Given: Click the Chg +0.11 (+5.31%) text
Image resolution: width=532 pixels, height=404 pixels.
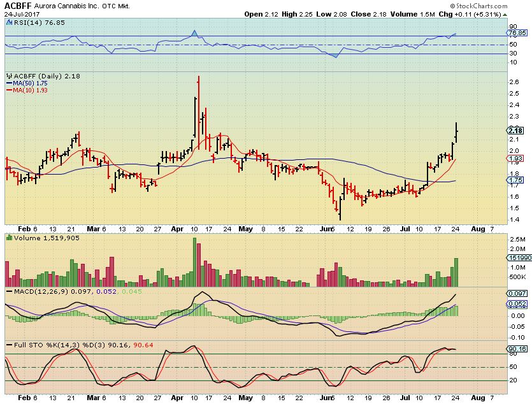Looking at the screenshot, I should click(x=470, y=14).
